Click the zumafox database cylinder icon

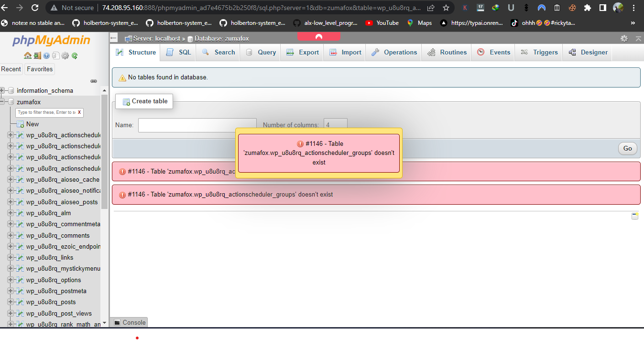point(11,102)
